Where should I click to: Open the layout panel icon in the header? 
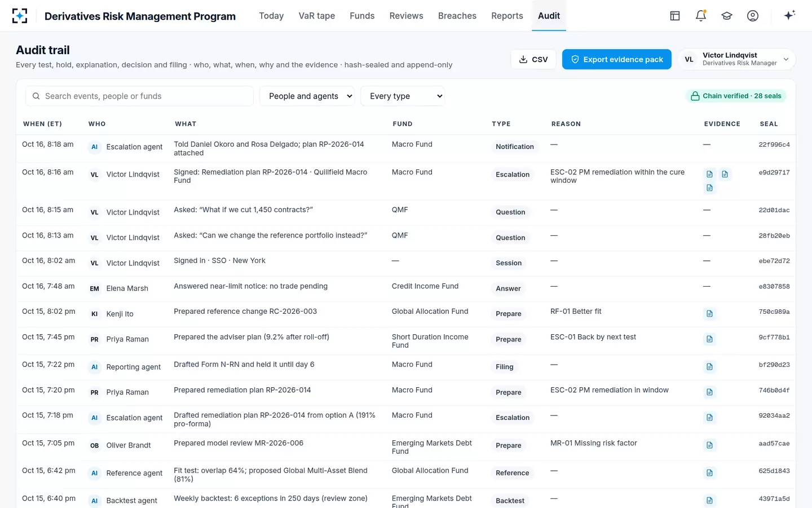coord(675,16)
